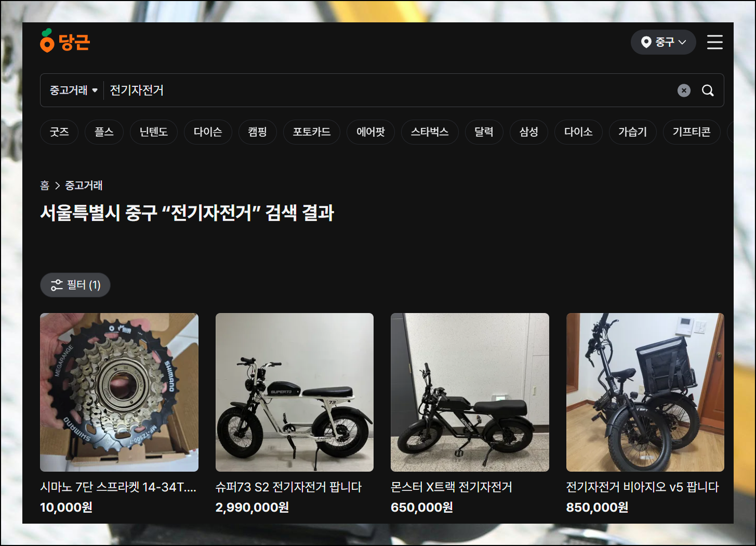This screenshot has width=756, height=546.
Task: Click title 전기자전거 비아지오 v5 팝니다
Action: point(642,487)
